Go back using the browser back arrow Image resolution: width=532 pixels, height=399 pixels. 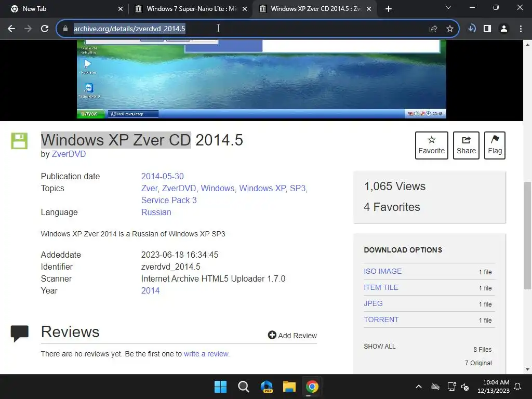[x=11, y=29]
